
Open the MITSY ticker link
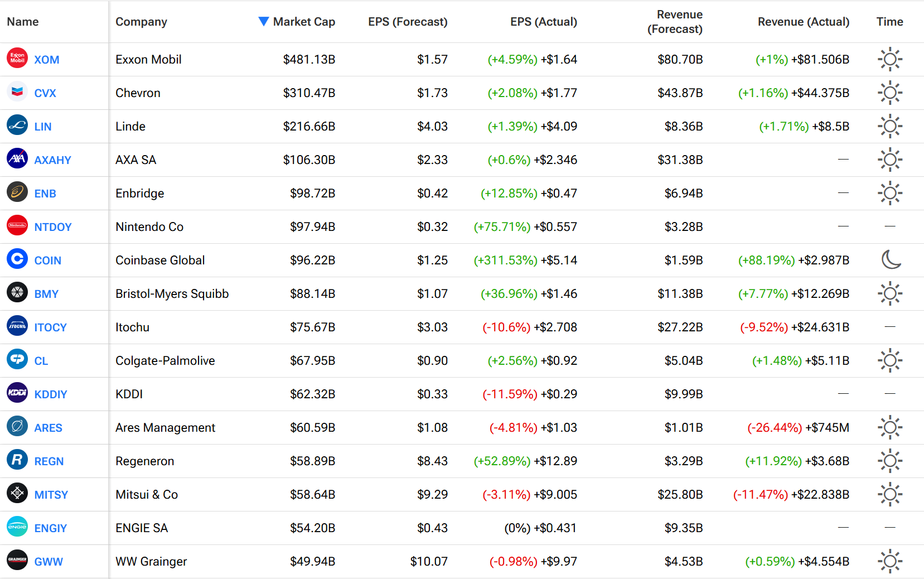click(x=51, y=495)
